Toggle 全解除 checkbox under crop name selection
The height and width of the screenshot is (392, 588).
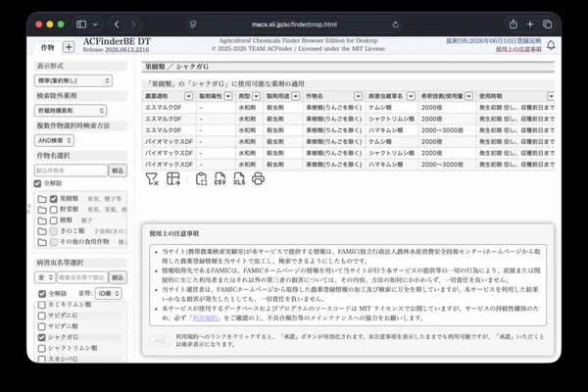pyautogui.click(x=37, y=183)
